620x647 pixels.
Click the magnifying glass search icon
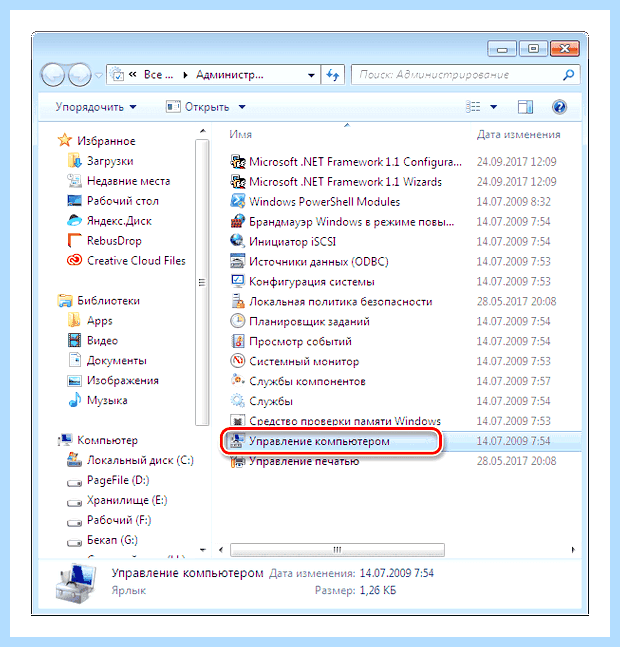[568, 75]
